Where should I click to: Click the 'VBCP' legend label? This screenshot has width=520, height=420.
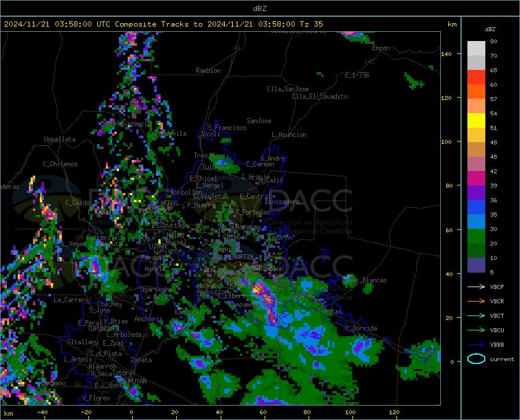pyautogui.click(x=497, y=287)
